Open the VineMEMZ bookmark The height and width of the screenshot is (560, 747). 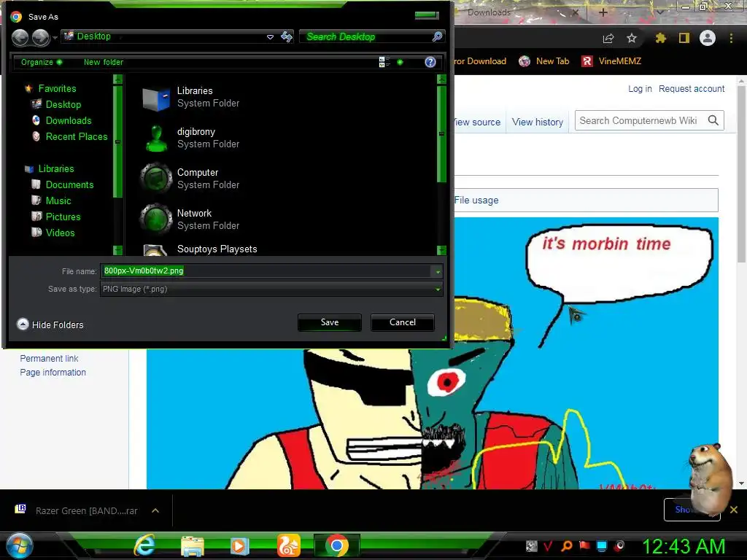[x=611, y=61]
